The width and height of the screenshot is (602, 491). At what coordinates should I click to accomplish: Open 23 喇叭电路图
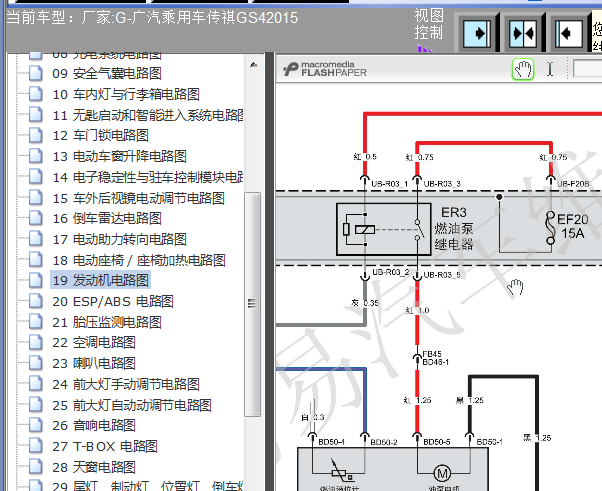tap(94, 363)
